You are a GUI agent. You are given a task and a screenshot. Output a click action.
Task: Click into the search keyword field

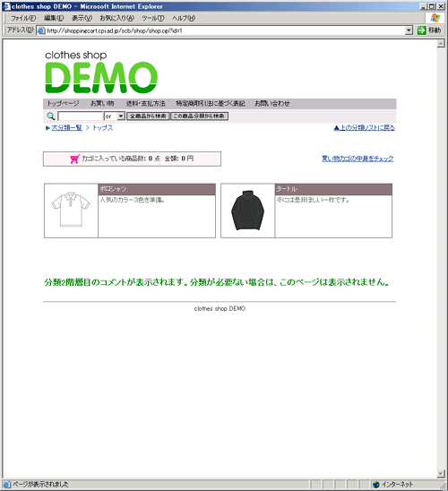(x=81, y=116)
